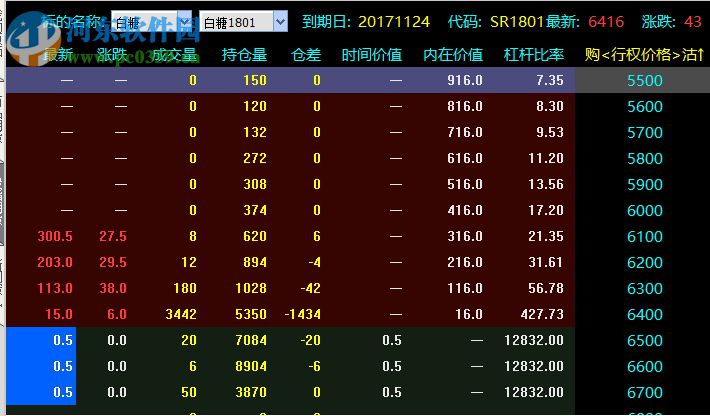This screenshot has width=710, height=416.
Task: Click leverage ratio 56.78
Action: tap(546, 288)
